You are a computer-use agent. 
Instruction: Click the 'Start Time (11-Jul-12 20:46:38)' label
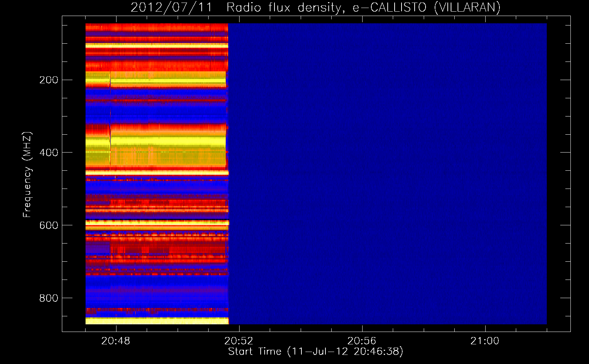[x=316, y=352]
